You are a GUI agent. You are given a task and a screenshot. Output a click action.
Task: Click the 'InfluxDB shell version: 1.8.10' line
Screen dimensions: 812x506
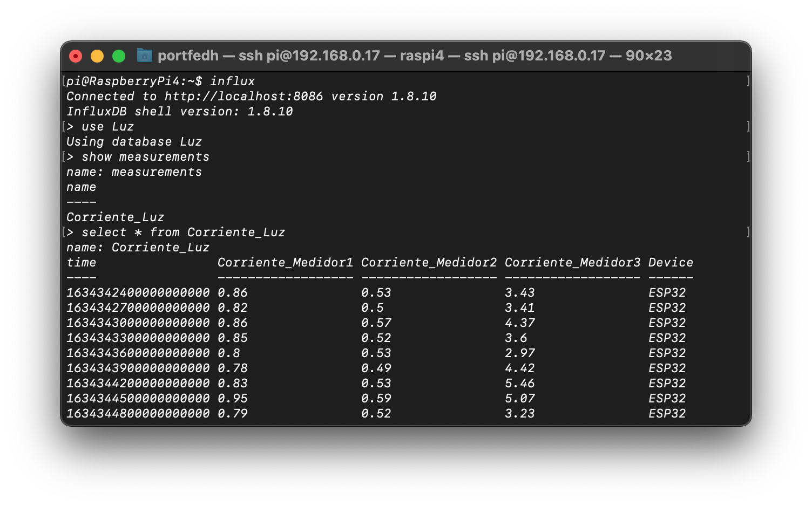(180, 111)
